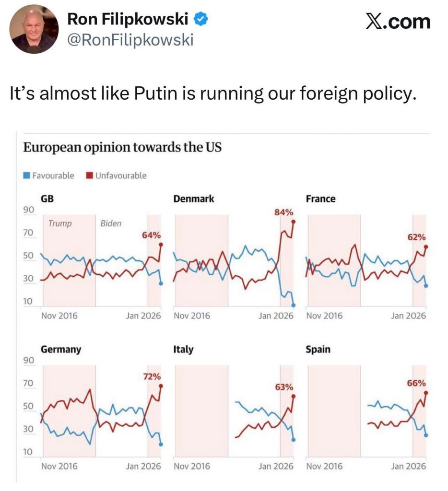Click the 84% Denmark data label
The height and width of the screenshot is (491, 448).
[283, 212]
